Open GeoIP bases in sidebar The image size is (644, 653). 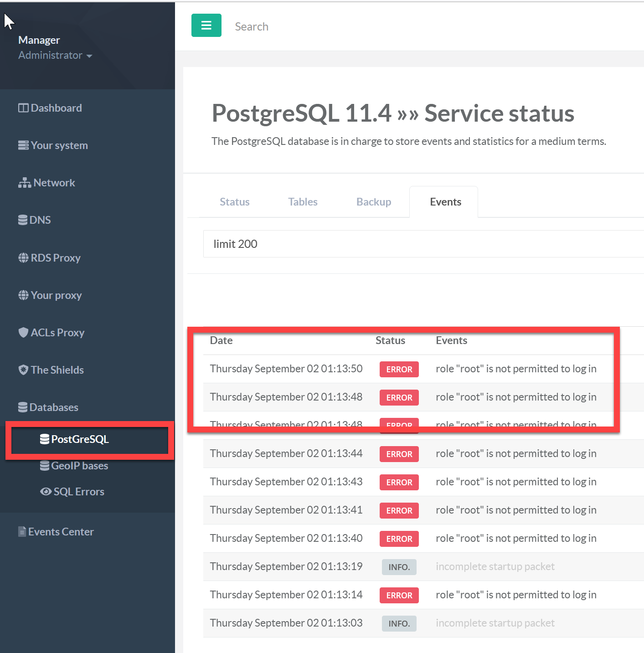79,466
